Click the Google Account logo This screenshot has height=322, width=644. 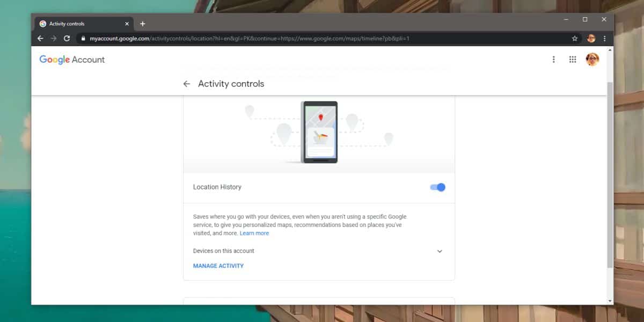click(72, 60)
